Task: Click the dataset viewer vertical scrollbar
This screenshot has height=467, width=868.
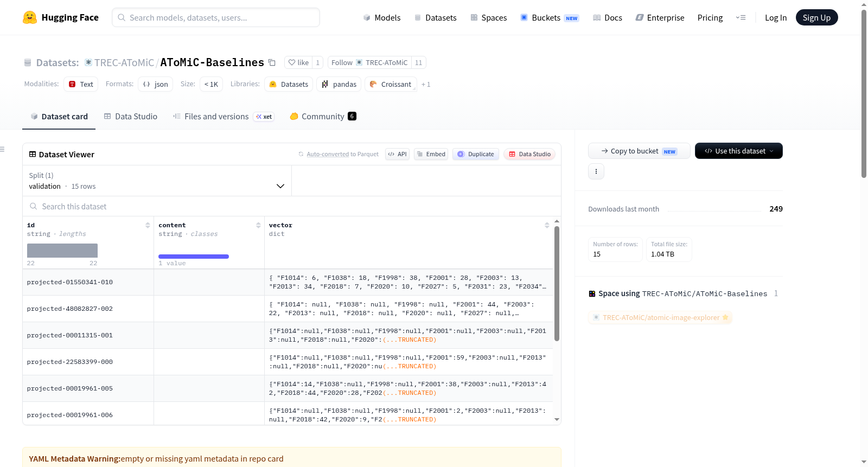Action: pyautogui.click(x=557, y=284)
